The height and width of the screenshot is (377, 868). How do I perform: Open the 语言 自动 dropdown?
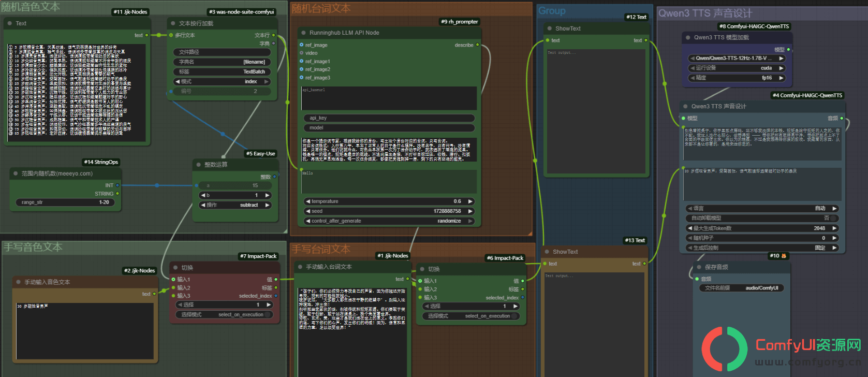(x=762, y=208)
